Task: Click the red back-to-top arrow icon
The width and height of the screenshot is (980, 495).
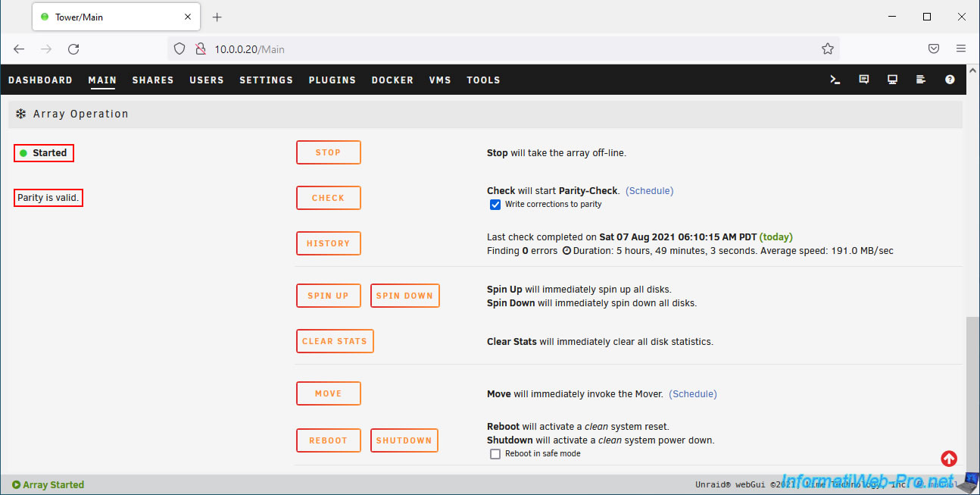Action: pos(949,459)
